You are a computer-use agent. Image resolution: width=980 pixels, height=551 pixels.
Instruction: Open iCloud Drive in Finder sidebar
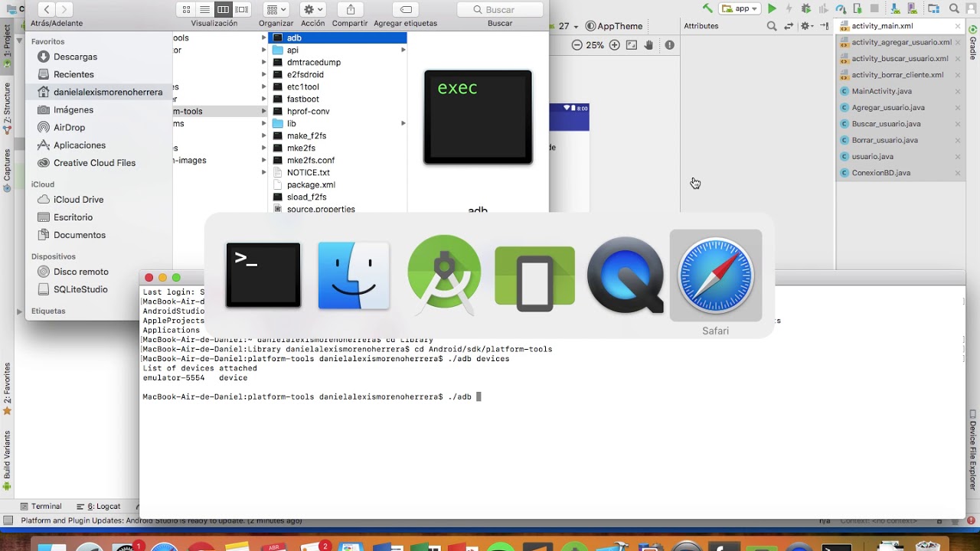coord(78,199)
